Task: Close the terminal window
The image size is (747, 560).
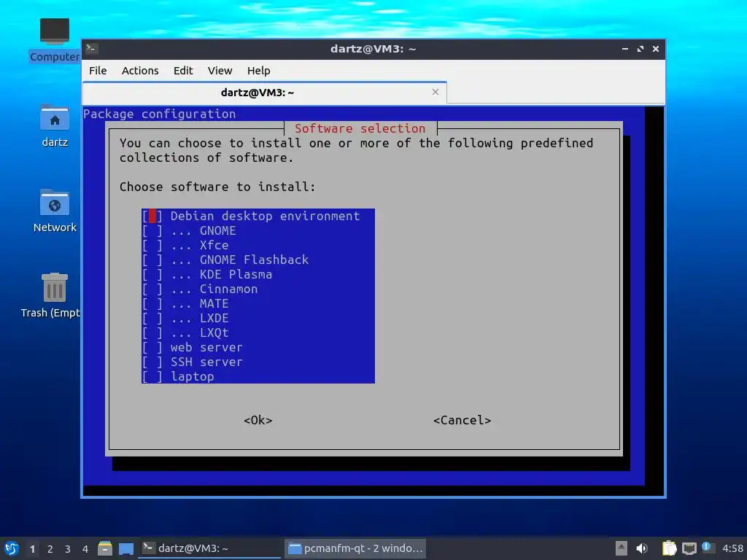Action: tap(656, 49)
